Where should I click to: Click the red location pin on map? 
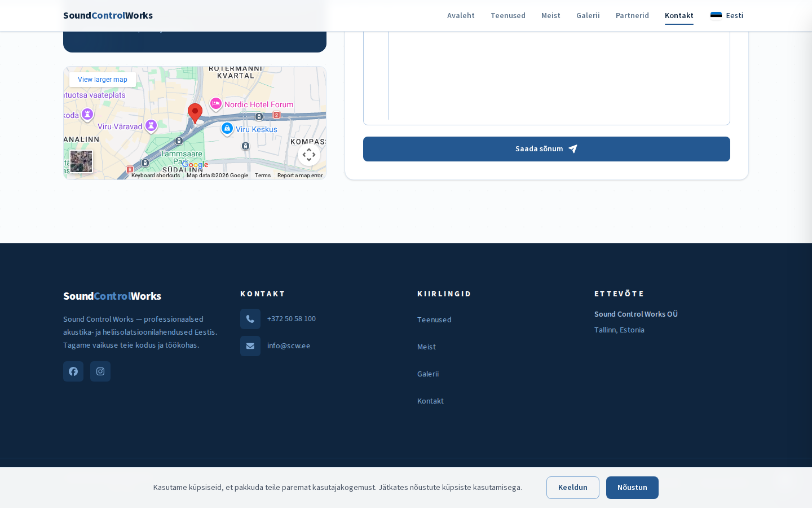195,112
